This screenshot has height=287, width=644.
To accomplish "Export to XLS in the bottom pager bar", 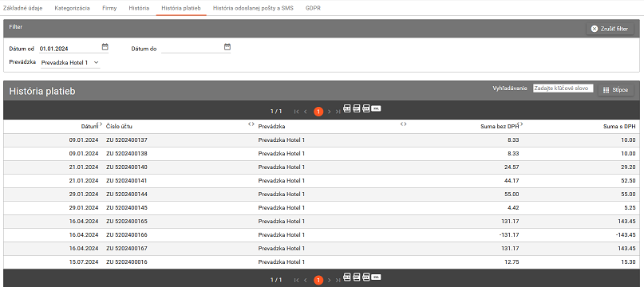I will tap(347, 277).
